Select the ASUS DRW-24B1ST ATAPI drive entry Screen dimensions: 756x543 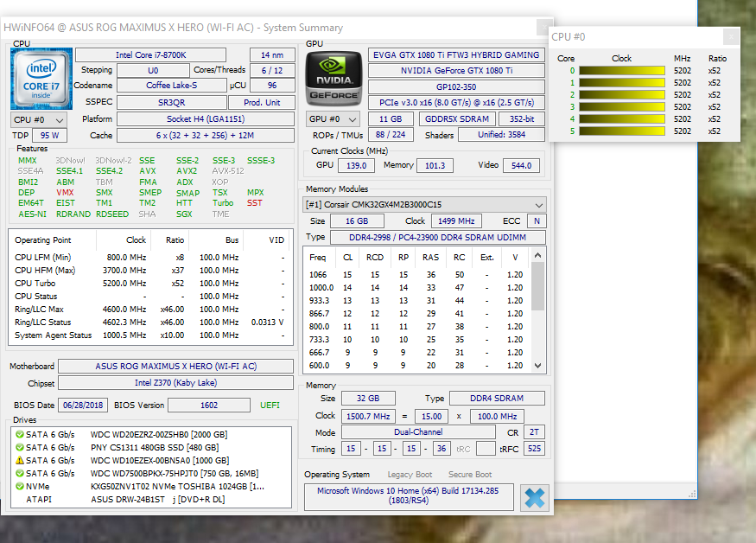coord(151,500)
